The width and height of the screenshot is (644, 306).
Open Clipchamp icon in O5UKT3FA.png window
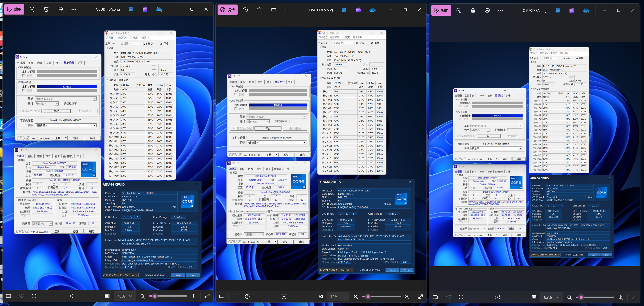click(358, 10)
